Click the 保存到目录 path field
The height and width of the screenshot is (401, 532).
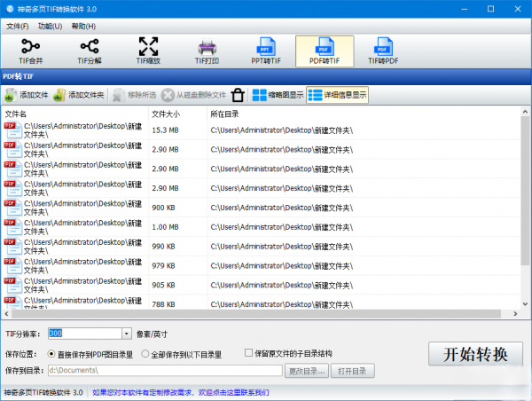(165, 371)
